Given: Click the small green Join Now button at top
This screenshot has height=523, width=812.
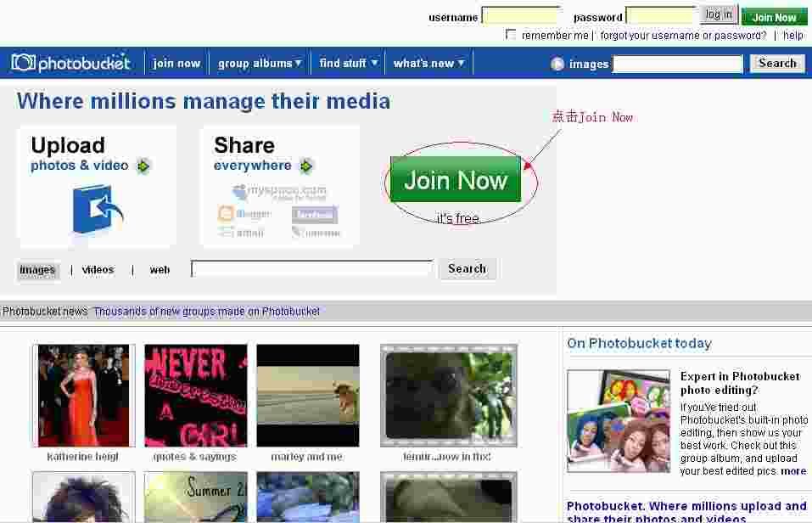Looking at the screenshot, I should (x=774, y=17).
